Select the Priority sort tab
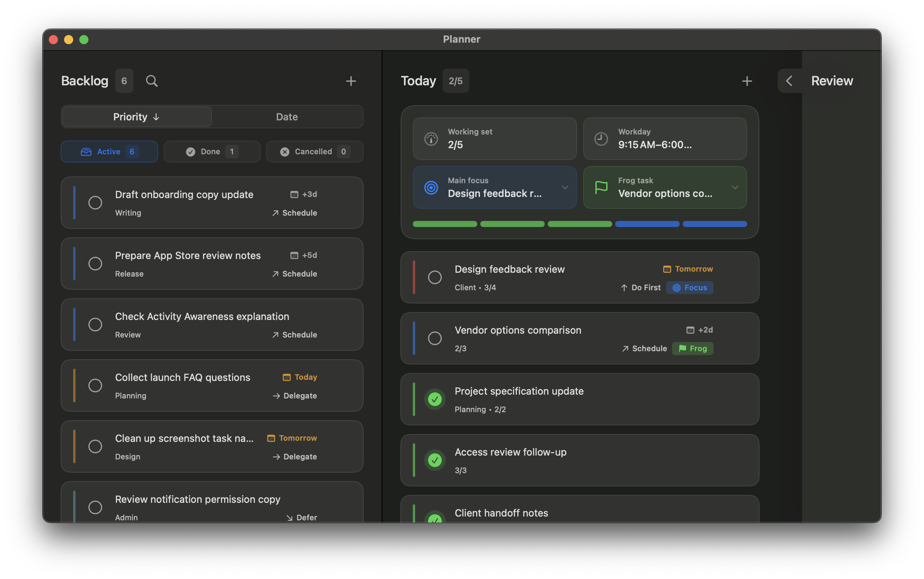The height and width of the screenshot is (579, 924). coord(136,117)
